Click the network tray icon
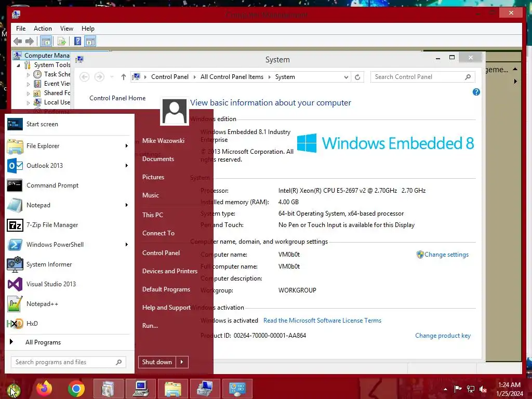Image resolution: width=532 pixels, height=399 pixels. coord(471,389)
